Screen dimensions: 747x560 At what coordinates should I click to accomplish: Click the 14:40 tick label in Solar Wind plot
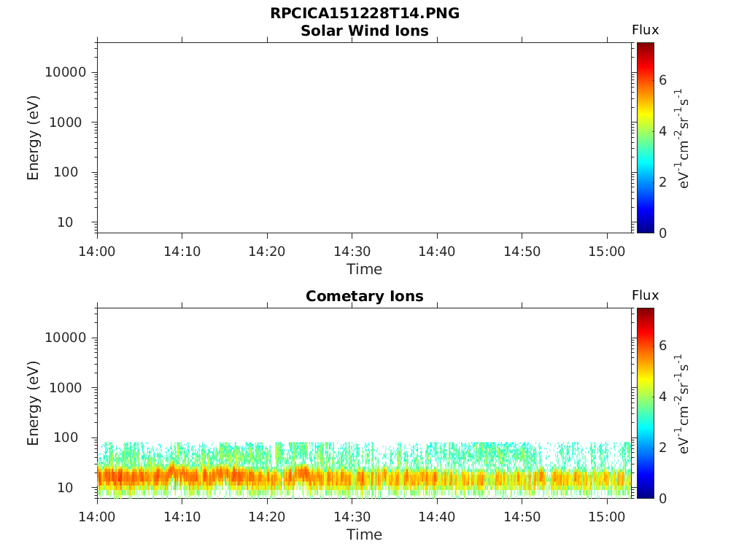[437, 252]
